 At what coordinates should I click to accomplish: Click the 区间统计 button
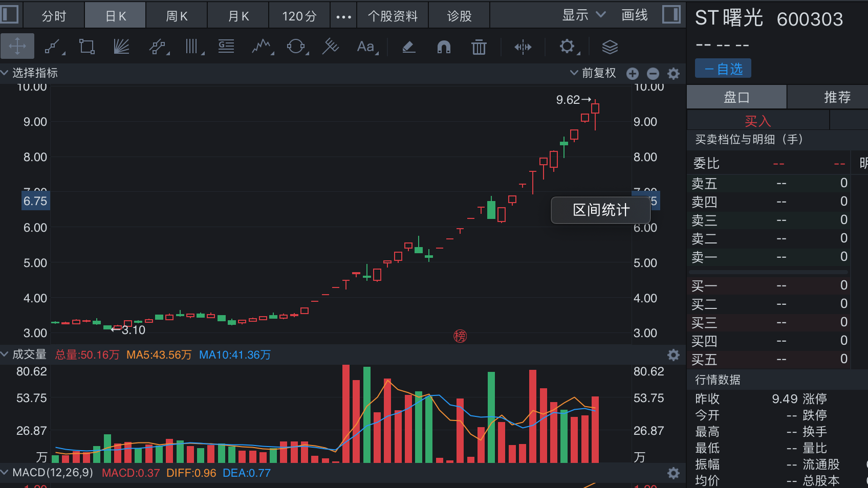pyautogui.click(x=601, y=210)
